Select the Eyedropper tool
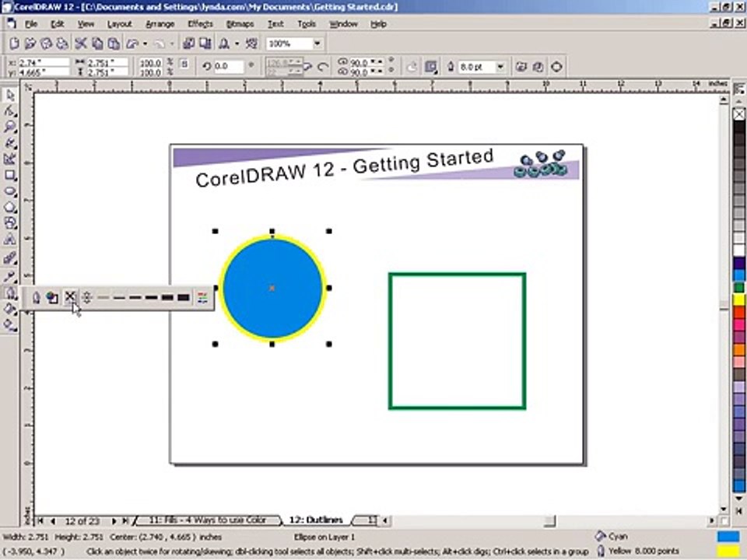 coord(10,275)
